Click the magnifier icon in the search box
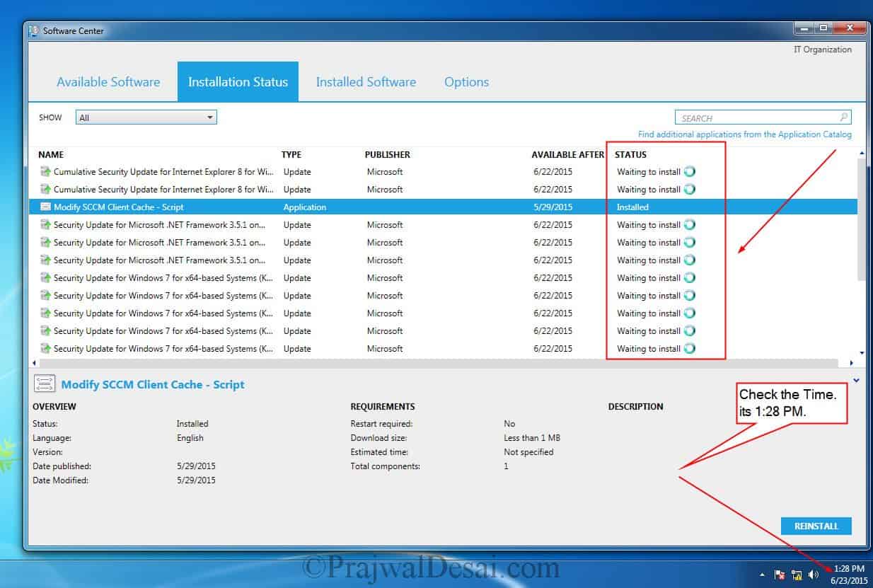The image size is (873, 588). (843, 117)
